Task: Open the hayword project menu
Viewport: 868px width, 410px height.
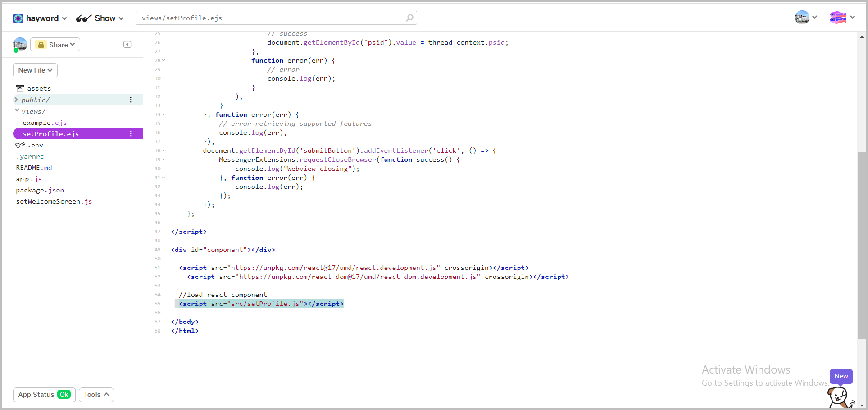Action: tap(40, 18)
